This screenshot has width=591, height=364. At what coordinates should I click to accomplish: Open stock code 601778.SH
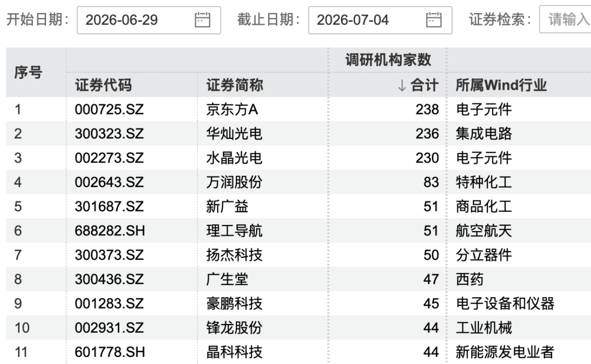pyautogui.click(x=109, y=353)
